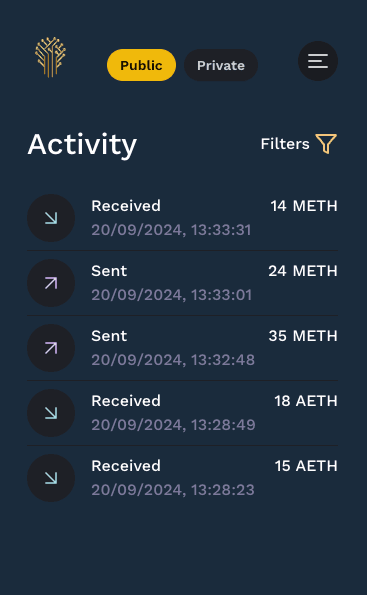
Task: Switch to Private mode
Action: (221, 65)
